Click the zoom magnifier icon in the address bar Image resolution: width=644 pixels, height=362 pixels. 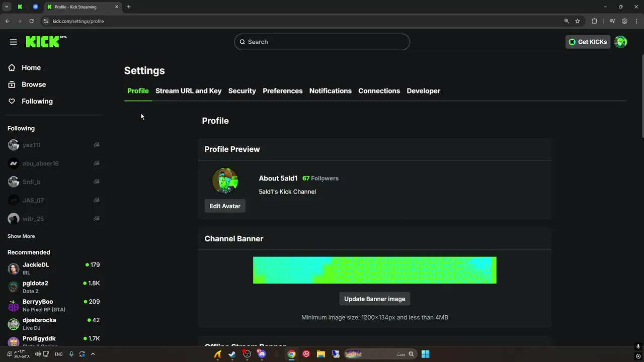[x=567, y=21]
